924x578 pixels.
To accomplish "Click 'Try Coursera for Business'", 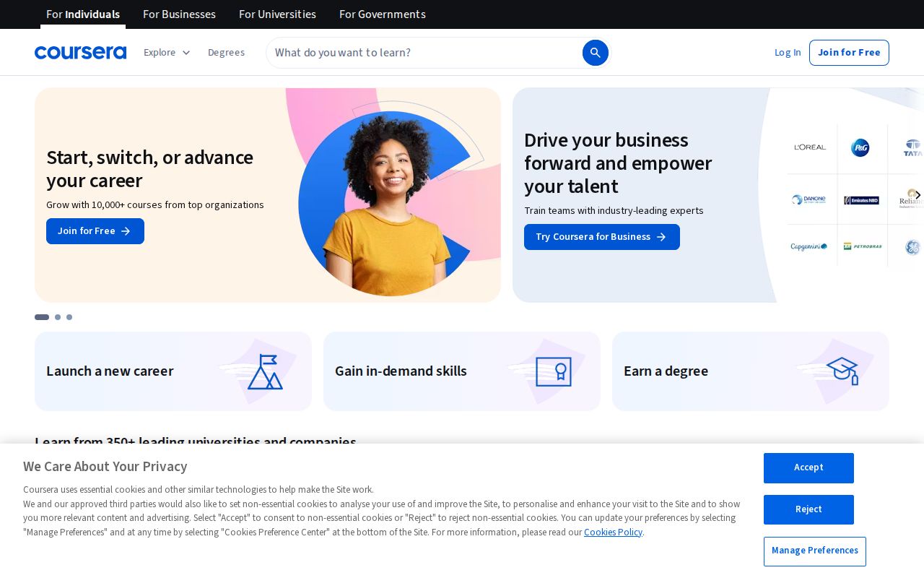I will [x=601, y=237].
